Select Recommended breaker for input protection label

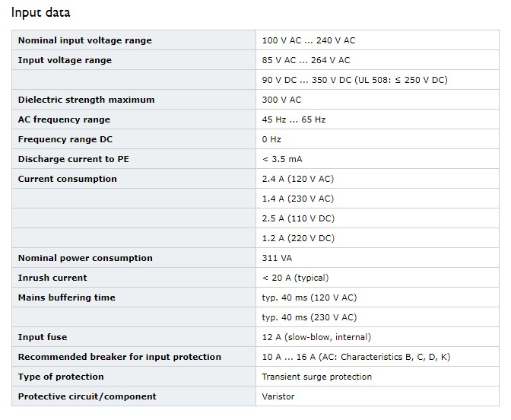point(119,357)
